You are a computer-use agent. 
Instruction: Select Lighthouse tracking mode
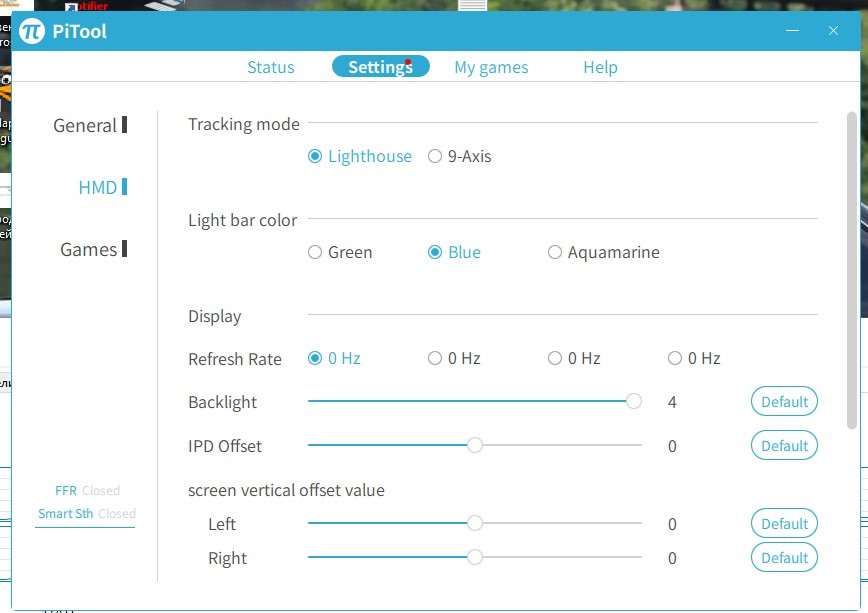coord(315,156)
